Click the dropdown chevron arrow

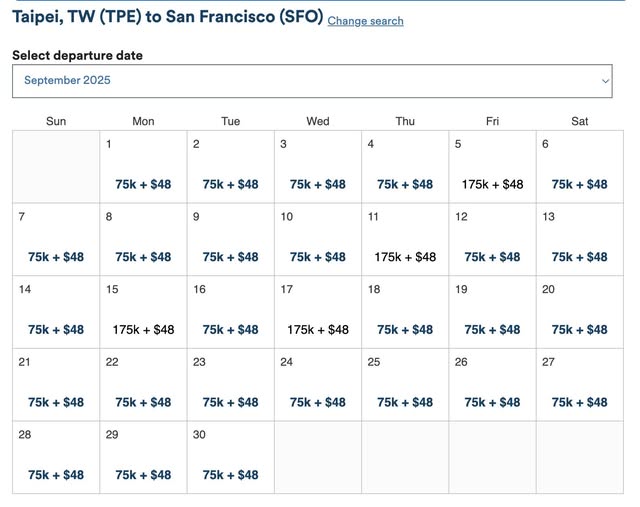(604, 81)
